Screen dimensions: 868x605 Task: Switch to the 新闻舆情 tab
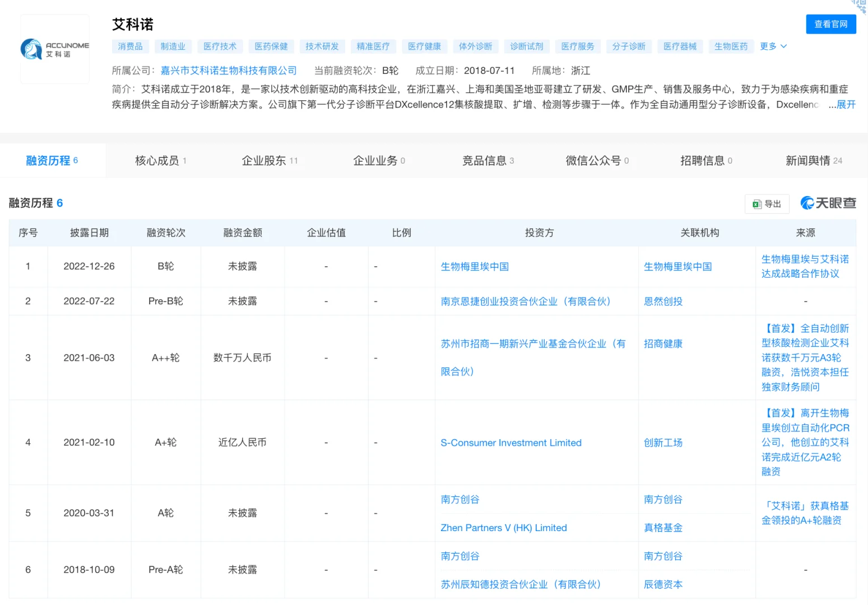click(814, 161)
